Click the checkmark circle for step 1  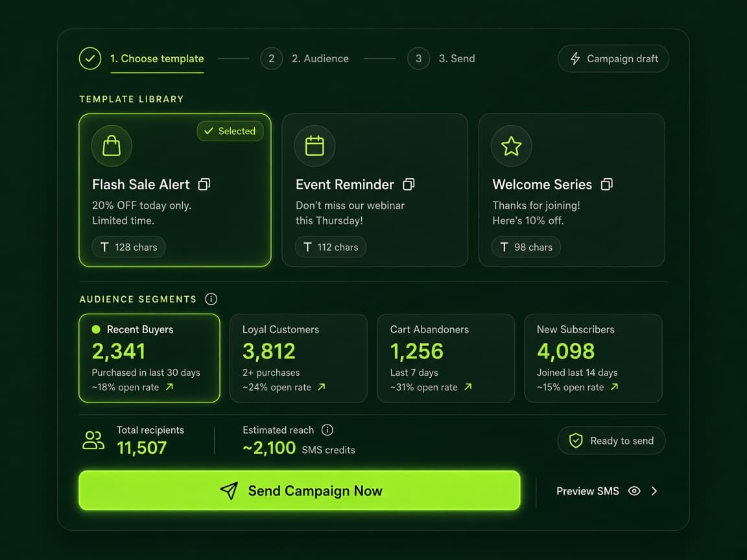pos(90,58)
